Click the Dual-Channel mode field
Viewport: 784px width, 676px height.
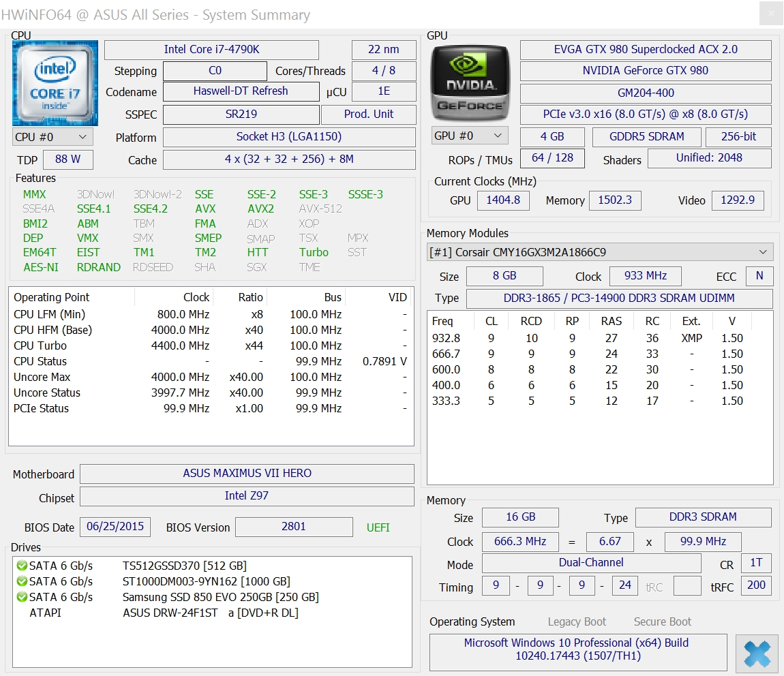[x=592, y=563]
